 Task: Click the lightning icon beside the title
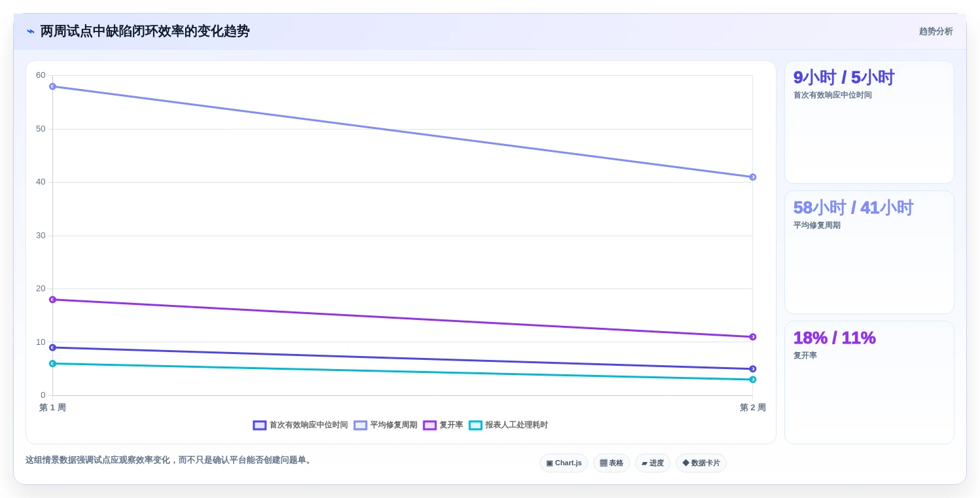[31, 31]
